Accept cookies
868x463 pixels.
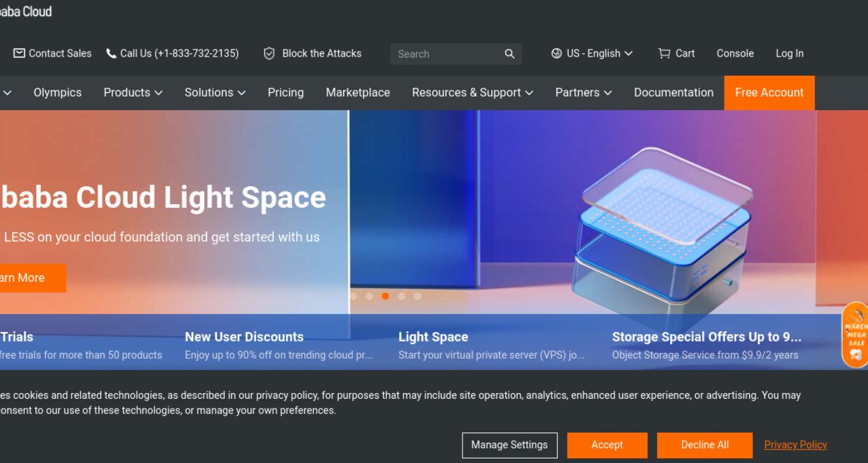607,445
